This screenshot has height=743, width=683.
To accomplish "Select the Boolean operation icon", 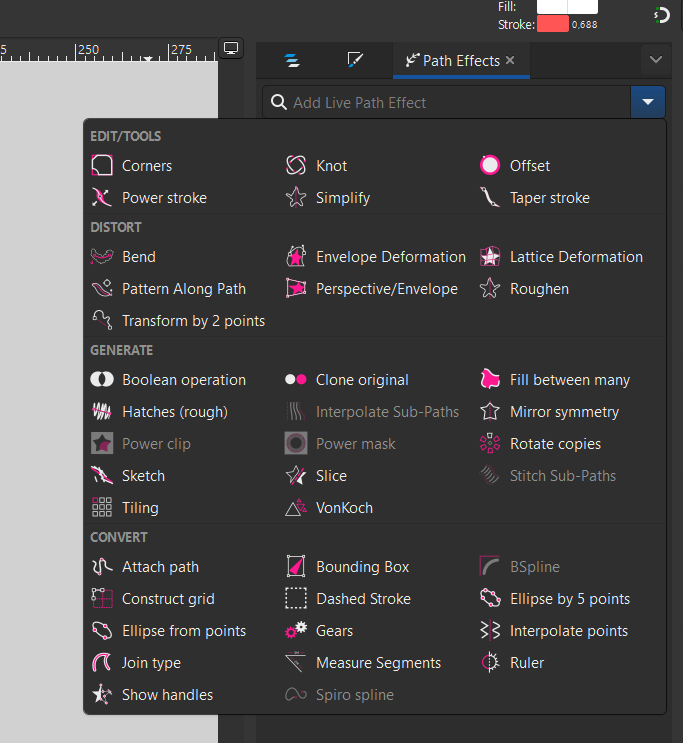I will (102, 380).
